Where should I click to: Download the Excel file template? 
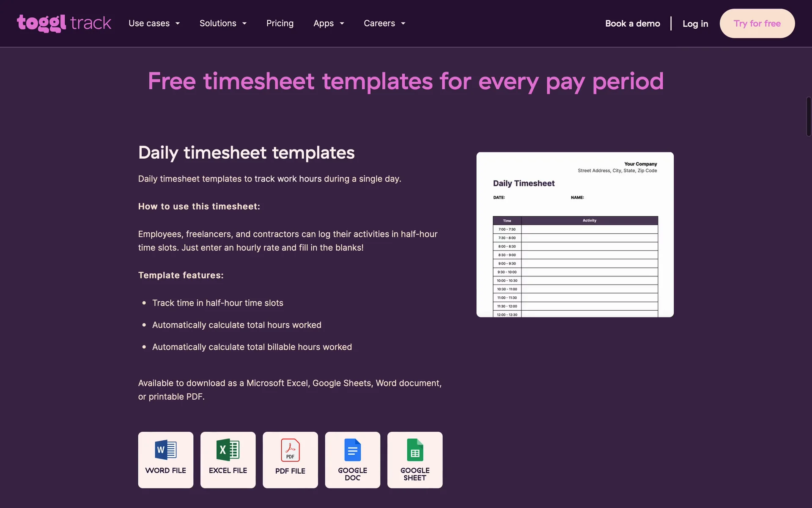(x=228, y=459)
